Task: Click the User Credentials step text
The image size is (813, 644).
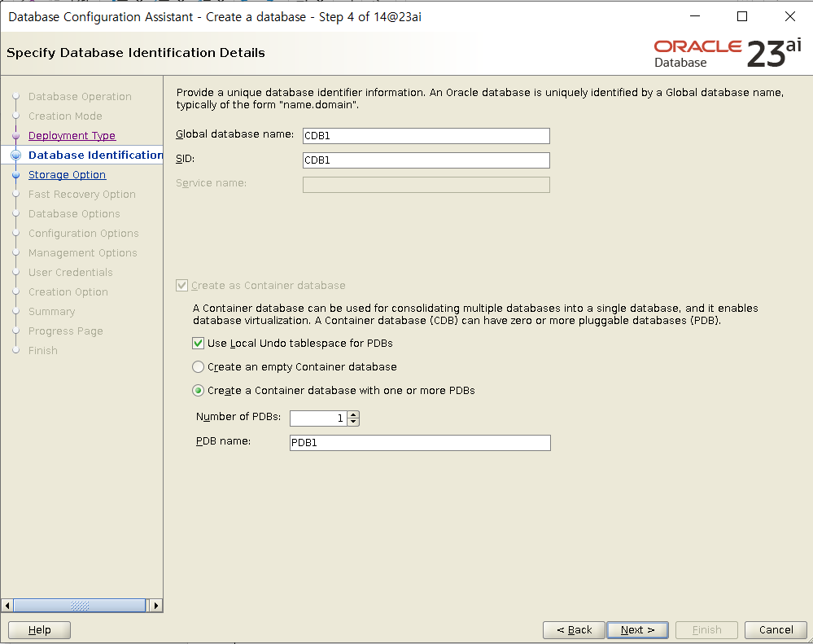Action: coord(71,272)
